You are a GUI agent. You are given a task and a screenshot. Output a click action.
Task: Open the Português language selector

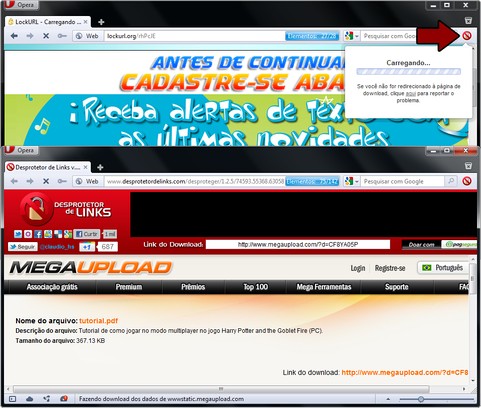(x=443, y=268)
